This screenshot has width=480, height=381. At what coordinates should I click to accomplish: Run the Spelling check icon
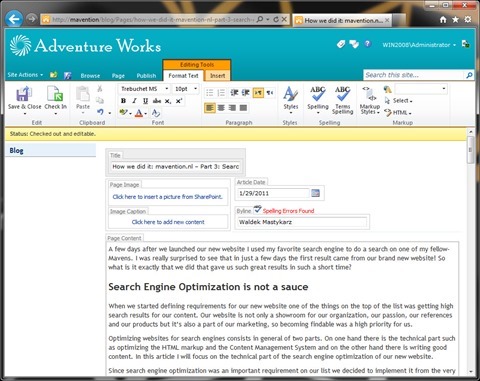[318, 94]
